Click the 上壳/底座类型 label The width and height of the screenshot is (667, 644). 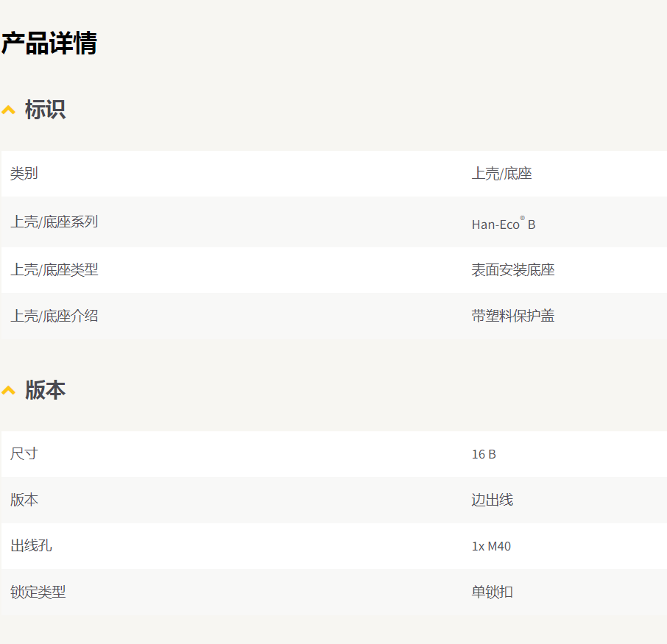(x=54, y=269)
